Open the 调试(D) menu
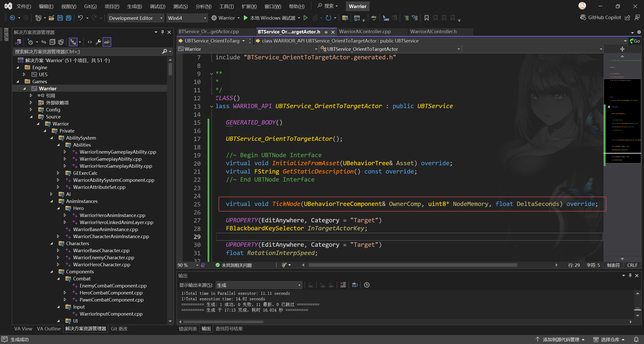644x344 pixels. point(157,6)
